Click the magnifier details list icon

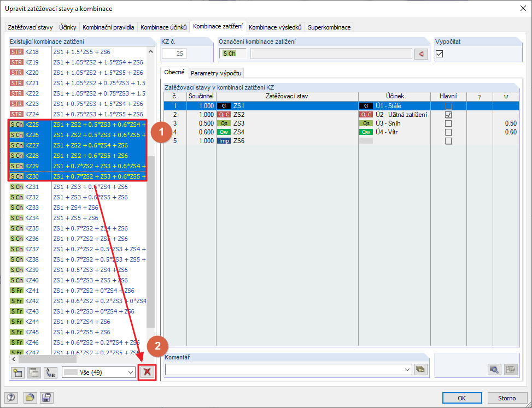click(495, 369)
